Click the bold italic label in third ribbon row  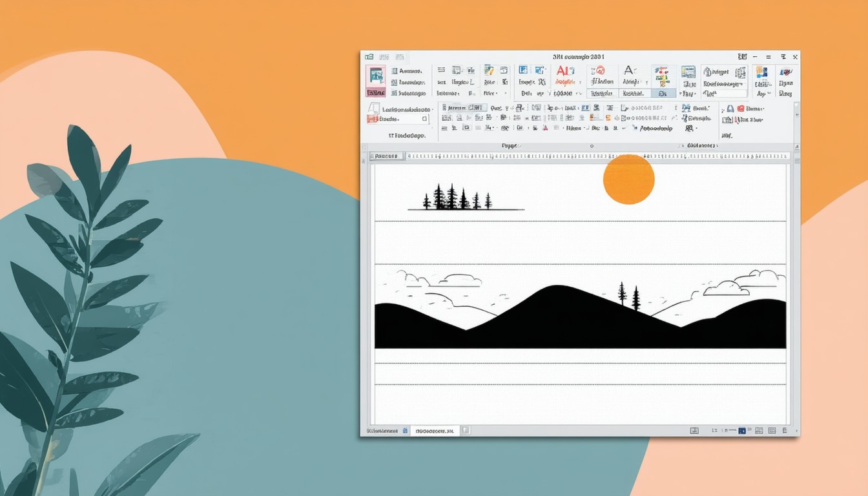656,128
